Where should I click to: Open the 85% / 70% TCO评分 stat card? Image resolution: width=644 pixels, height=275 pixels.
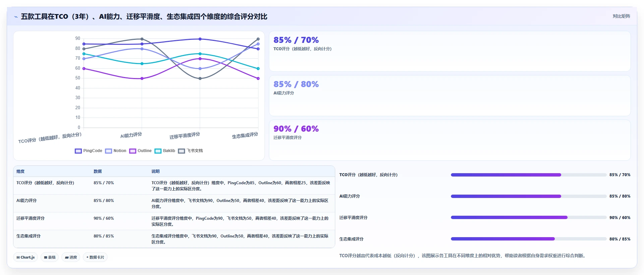(450, 51)
